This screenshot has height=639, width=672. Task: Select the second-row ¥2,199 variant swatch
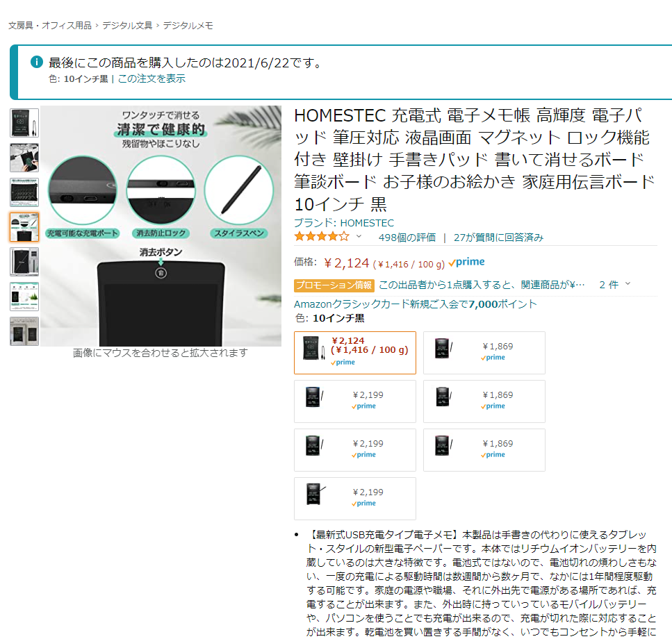355,401
